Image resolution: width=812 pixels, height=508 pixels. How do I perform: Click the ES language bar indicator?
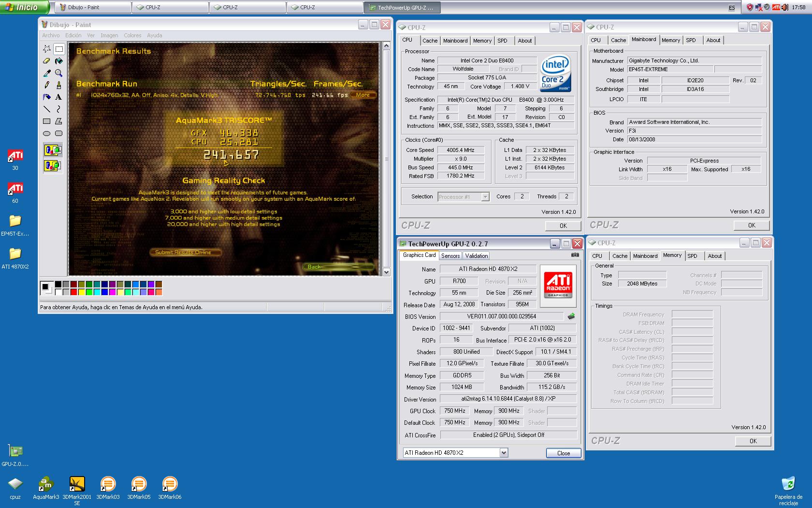click(x=732, y=8)
